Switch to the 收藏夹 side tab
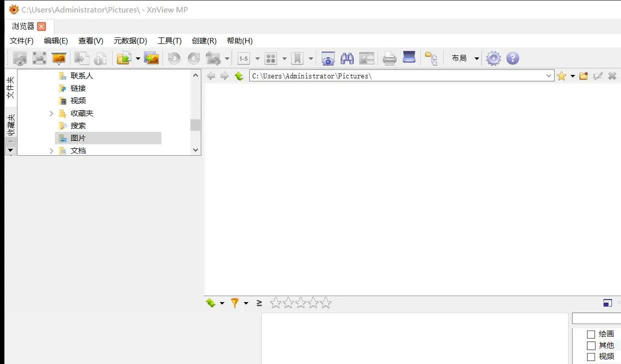Image resolution: width=621 pixels, height=364 pixels. (x=11, y=125)
